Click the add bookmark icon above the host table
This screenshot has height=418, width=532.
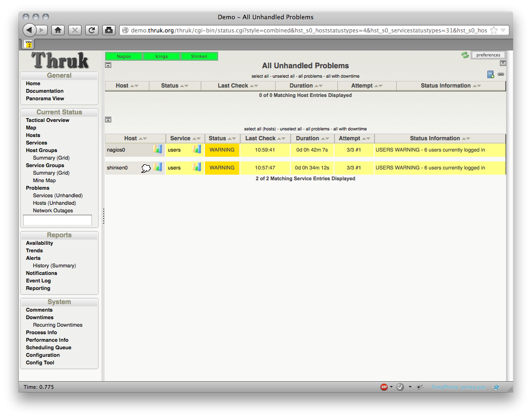coord(491,74)
